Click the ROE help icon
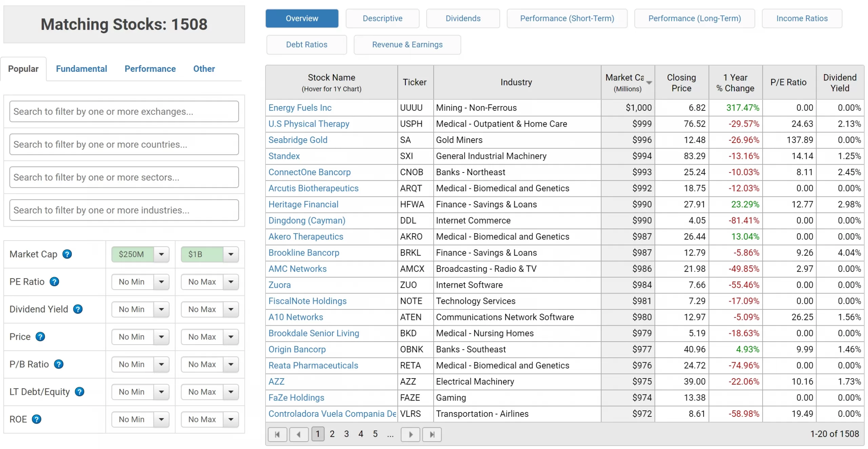This screenshot has width=868, height=449. point(36,419)
